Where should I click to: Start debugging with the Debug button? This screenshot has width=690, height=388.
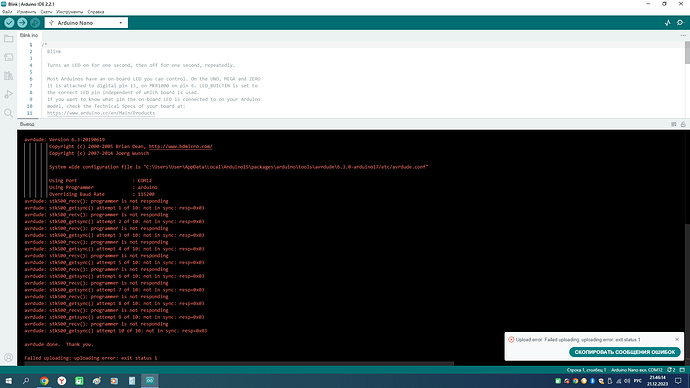(x=35, y=22)
